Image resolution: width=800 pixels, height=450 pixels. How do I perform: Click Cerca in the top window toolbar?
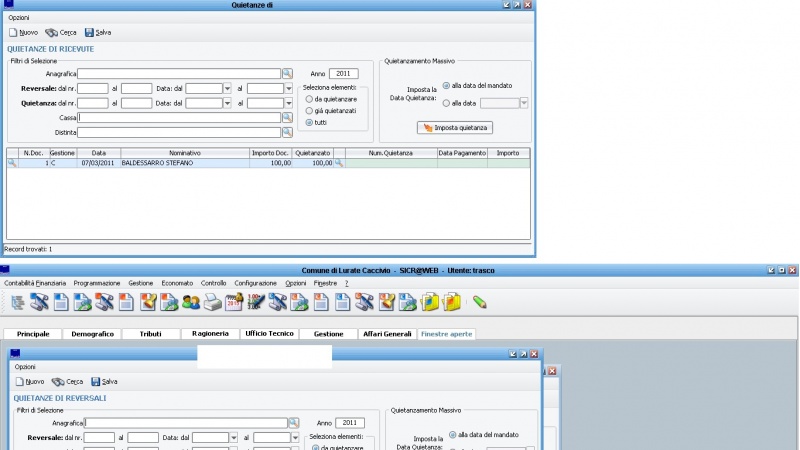tap(62, 32)
